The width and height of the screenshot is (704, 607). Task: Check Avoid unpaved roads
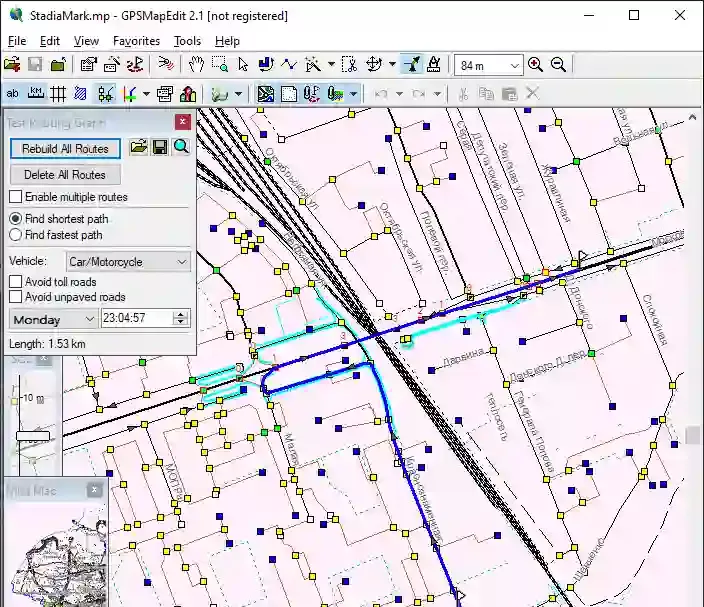tap(15, 297)
